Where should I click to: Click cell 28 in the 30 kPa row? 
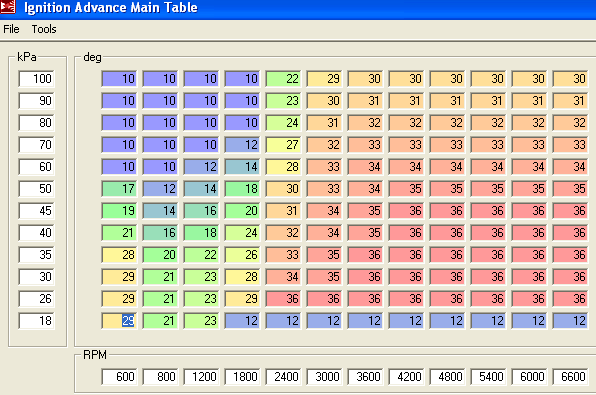[242, 277]
